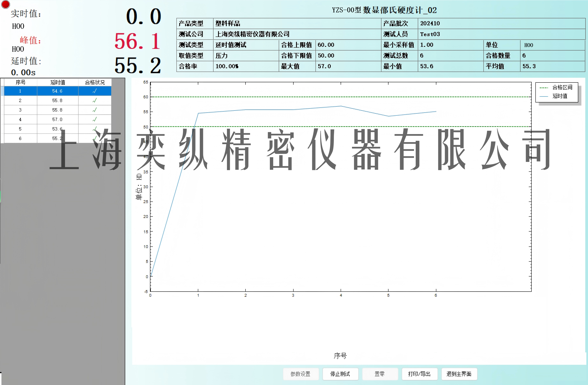
Task: Click the 延时值 column header
Action: click(x=58, y=82)
